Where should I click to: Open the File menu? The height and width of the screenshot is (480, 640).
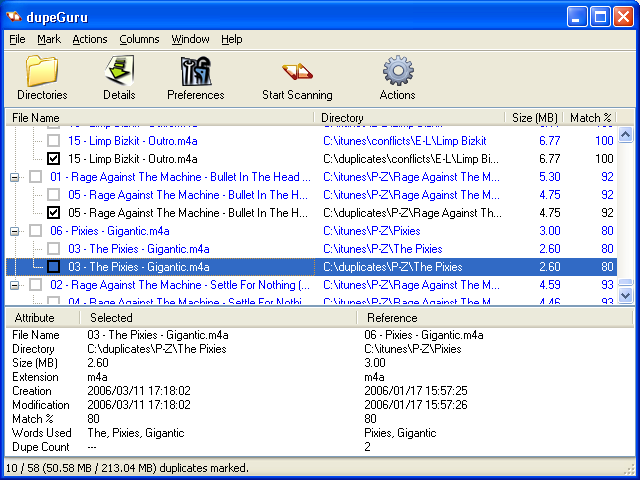click(17, 39)
